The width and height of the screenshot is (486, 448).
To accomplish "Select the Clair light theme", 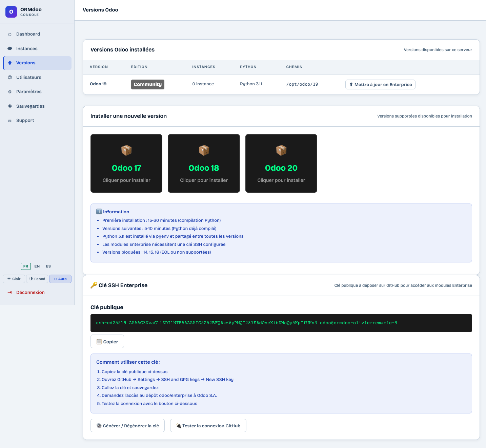I will click(14, 279).
